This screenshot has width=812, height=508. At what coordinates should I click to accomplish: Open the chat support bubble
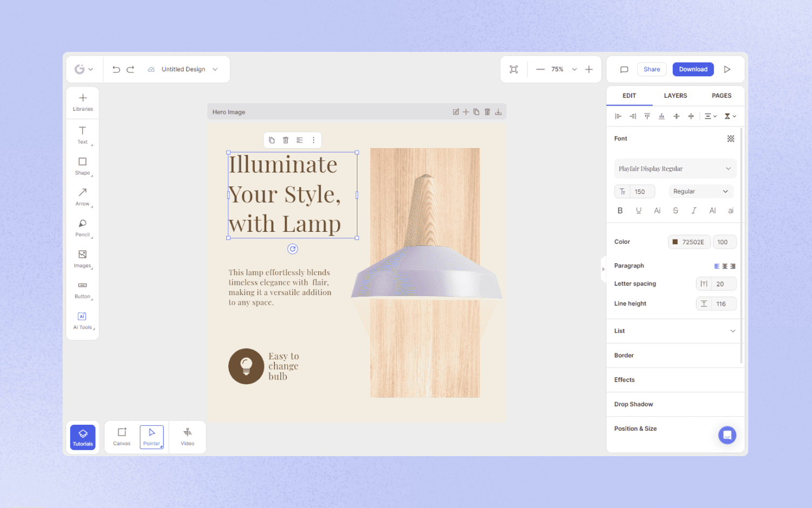tap(727, 435)
